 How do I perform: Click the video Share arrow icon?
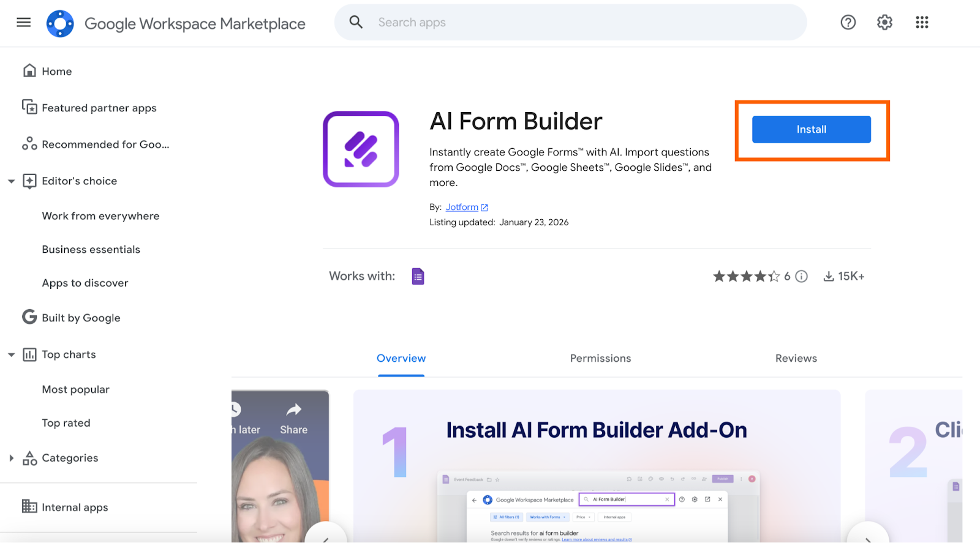(294, 410)
